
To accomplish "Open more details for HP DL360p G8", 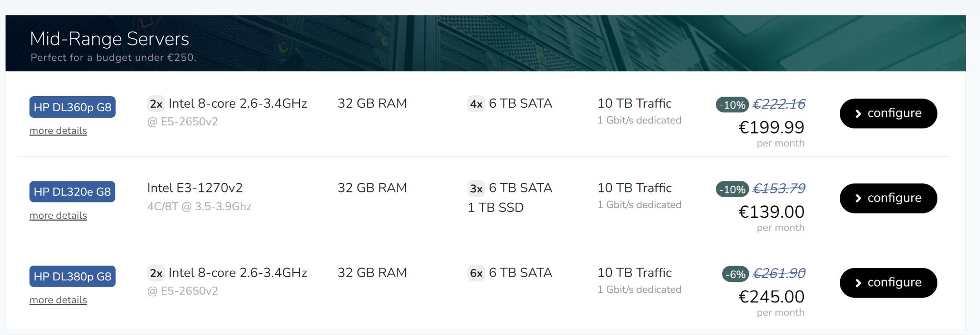I will (x=58, y=131).
